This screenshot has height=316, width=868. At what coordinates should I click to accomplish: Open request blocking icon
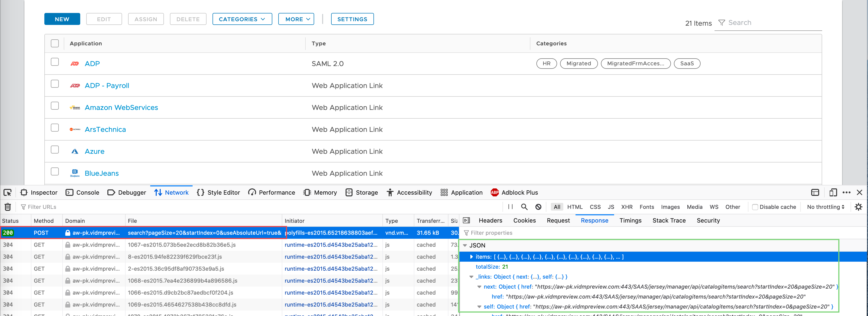click(538, 207)
